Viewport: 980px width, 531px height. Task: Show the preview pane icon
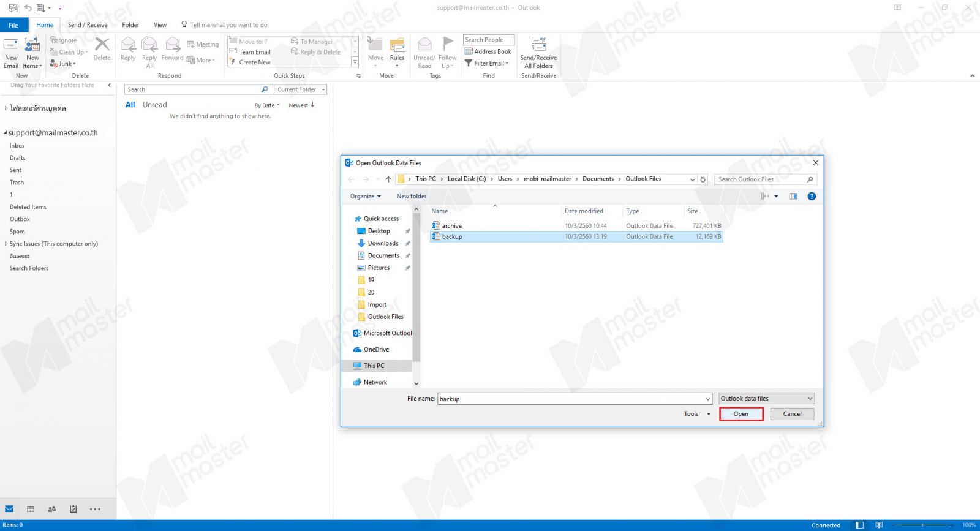click(793, 197)
